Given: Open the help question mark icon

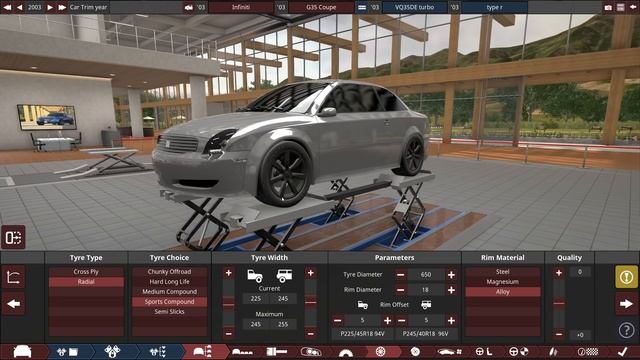Looking at the screenshot, I should 626,330.
